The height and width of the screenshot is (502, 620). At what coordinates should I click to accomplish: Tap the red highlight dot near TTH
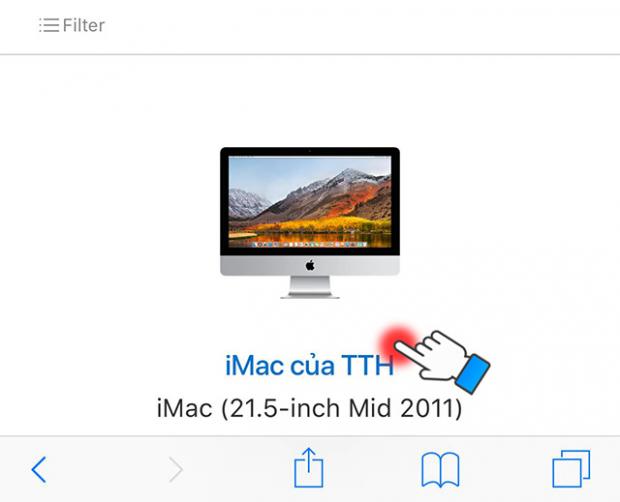tap(398, 345)
